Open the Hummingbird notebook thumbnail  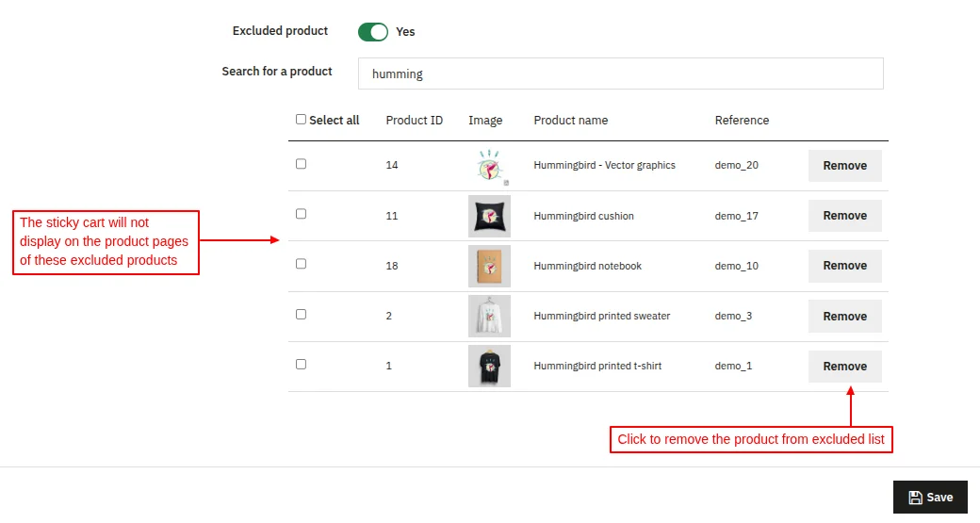pos(489,266)
